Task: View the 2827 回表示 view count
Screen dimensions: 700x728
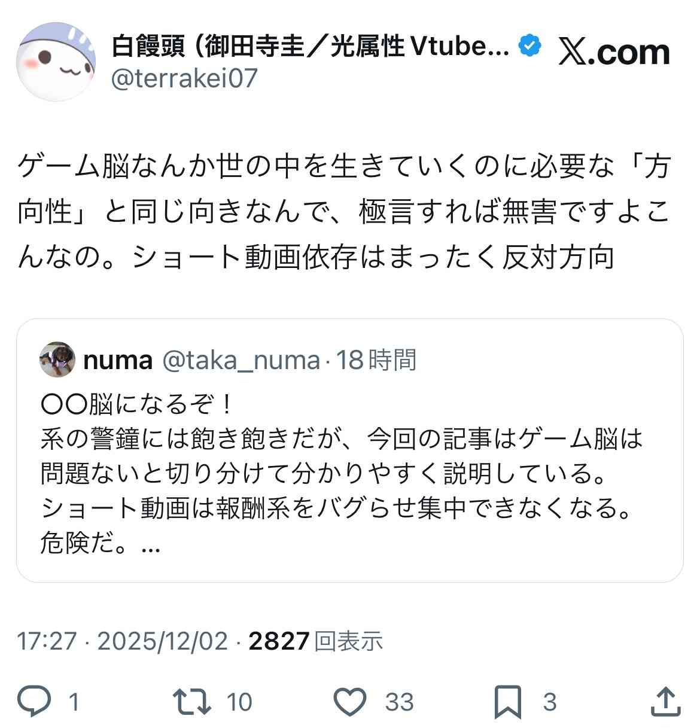Action: point(315,641)
